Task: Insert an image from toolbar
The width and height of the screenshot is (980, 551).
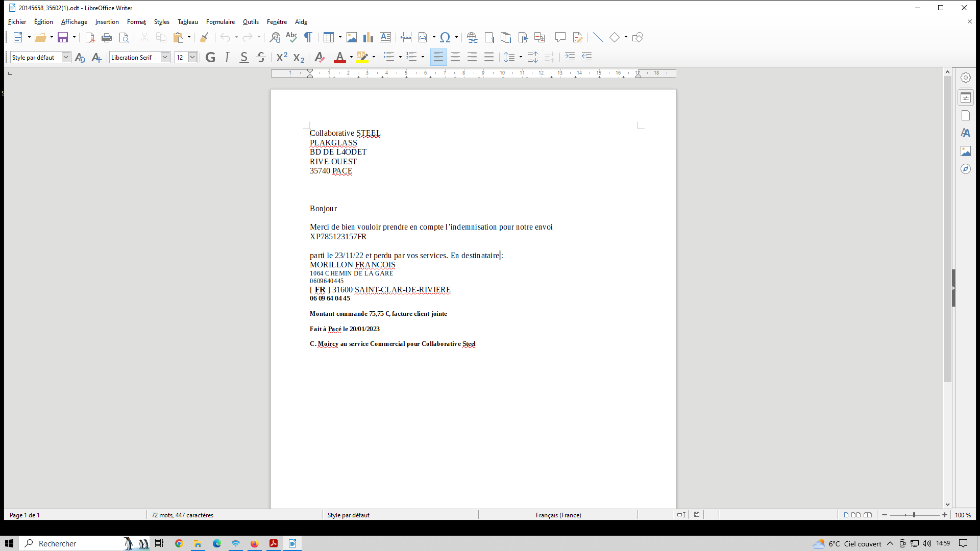Action: coord(352,37)
